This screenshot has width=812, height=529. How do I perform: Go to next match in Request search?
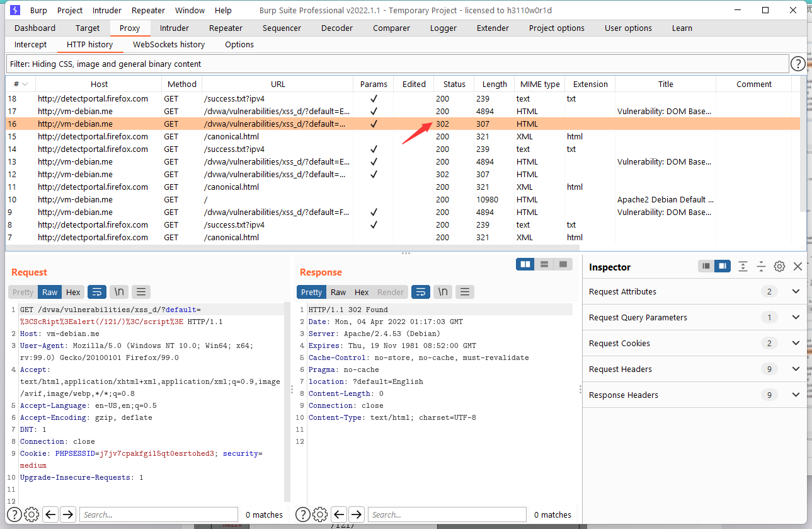68,514
